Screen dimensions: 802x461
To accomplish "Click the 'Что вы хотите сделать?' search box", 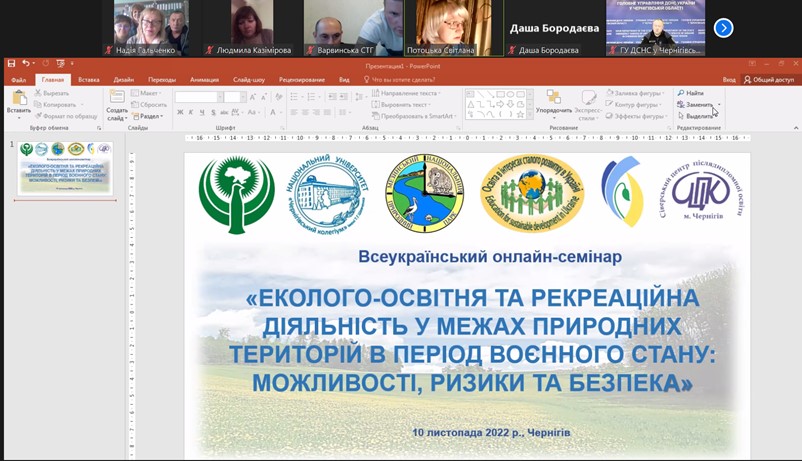I will point(399,79).
